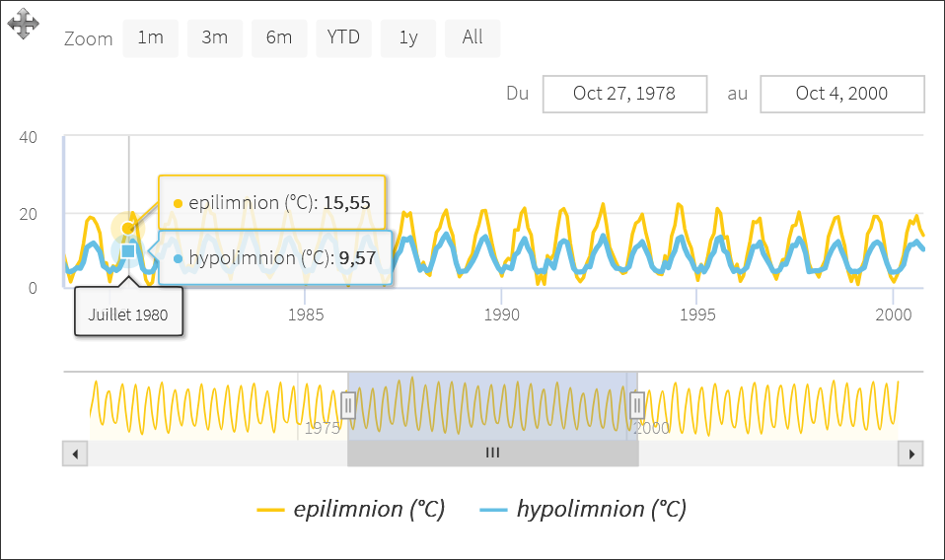This screenshot has width=945, height=560.
Task: Choose the YTD zoom range
Action: coord(344,38)
